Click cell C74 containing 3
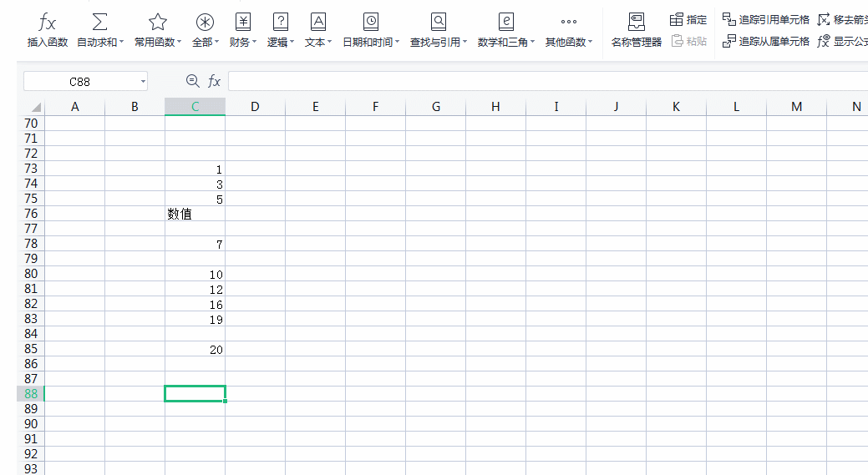 pyautogui.click(x=195, y=184)
